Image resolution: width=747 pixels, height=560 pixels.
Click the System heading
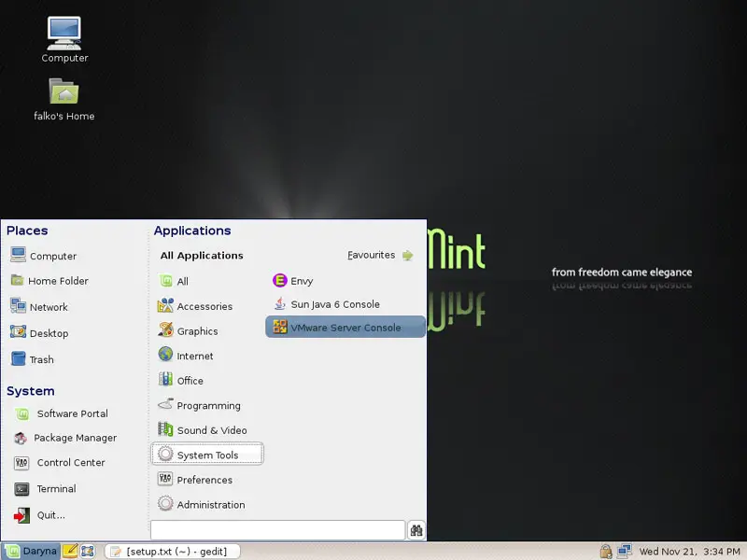coord(31,391)
